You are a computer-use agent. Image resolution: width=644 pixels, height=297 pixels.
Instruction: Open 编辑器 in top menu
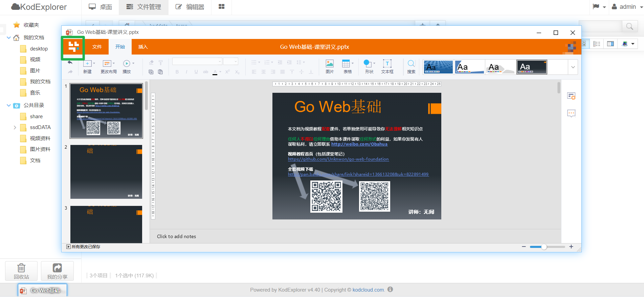190,7
